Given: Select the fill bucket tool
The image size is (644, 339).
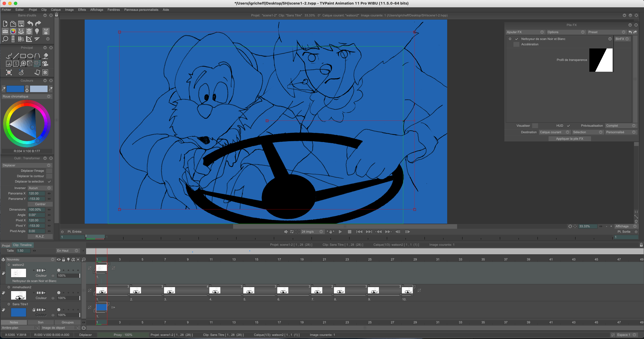Looking at the screenshot, I should tap(45, 56).
